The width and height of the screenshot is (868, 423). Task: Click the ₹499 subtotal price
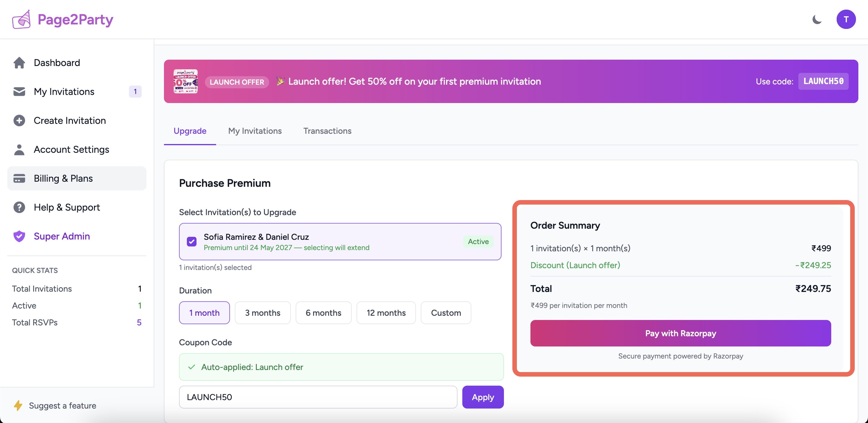[x=821, y=249]
